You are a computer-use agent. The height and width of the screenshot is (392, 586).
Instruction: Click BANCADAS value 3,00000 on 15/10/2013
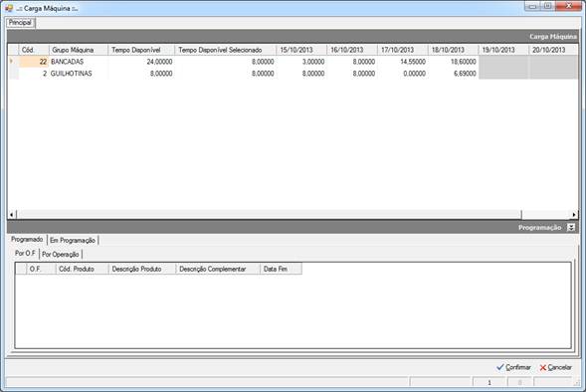[301, 62]
